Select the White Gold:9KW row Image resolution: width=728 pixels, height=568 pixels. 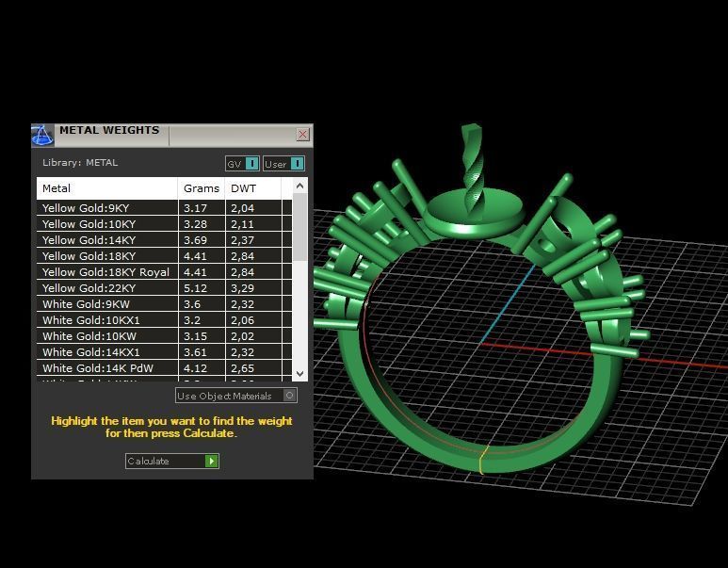165,304
